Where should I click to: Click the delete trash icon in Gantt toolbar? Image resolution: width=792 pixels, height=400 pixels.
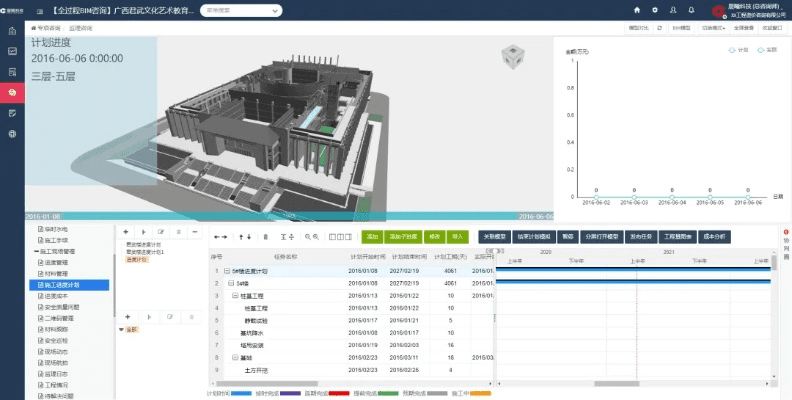coord(265,237)
